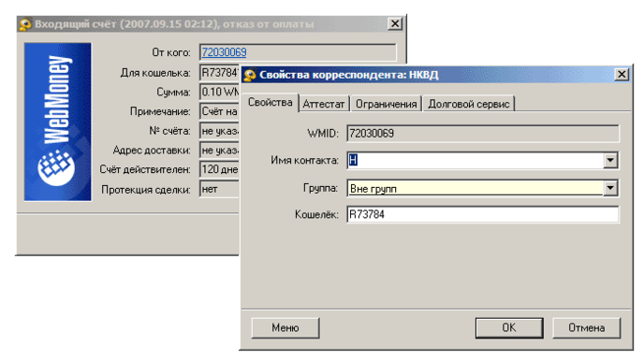Open the Меню button
The height and width of the screenshot is (360, 644).
click(285, 327)
